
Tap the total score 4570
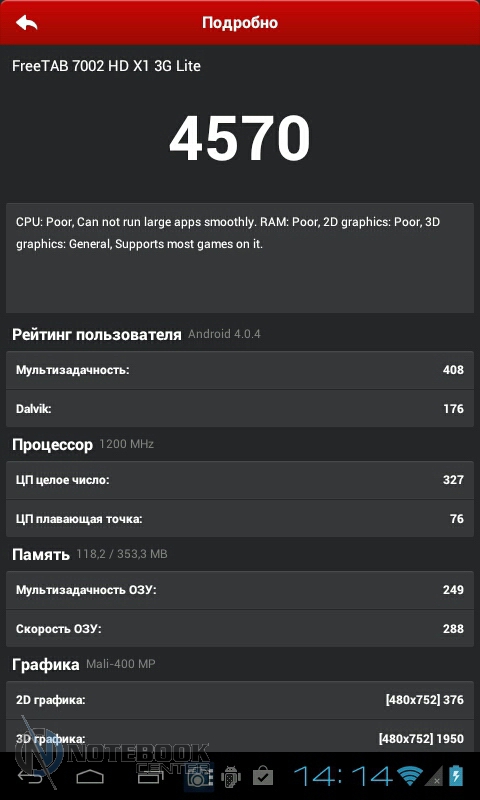click(240, 139)
